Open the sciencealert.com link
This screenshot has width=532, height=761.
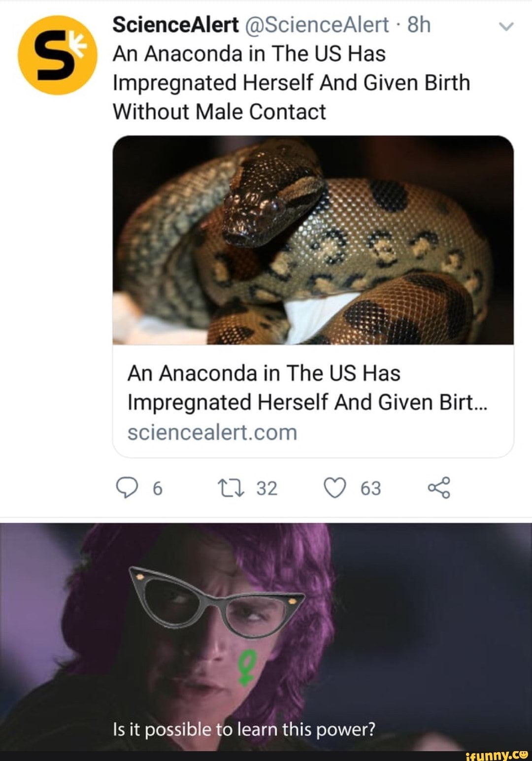(213, 432)
